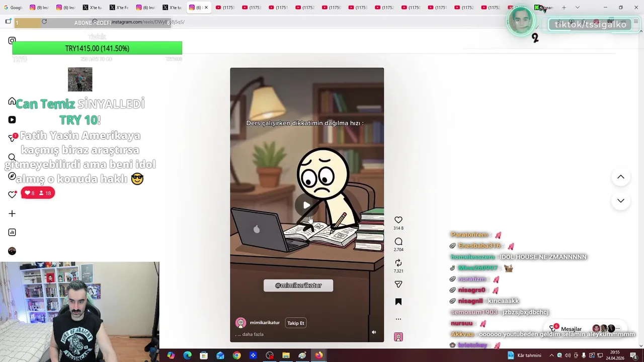Close the active Instagram browser tab
The width and height of the screenshot is (644, 362).
[206, 8]
